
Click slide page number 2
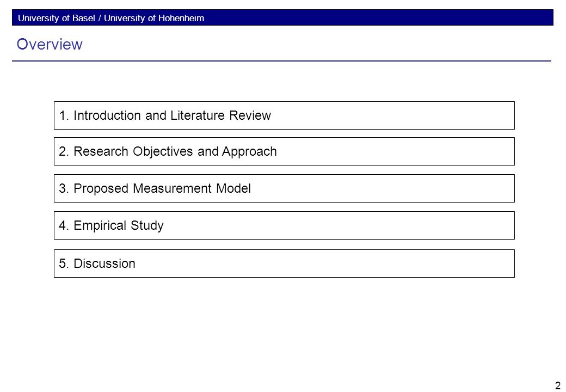tap(558, 385)
